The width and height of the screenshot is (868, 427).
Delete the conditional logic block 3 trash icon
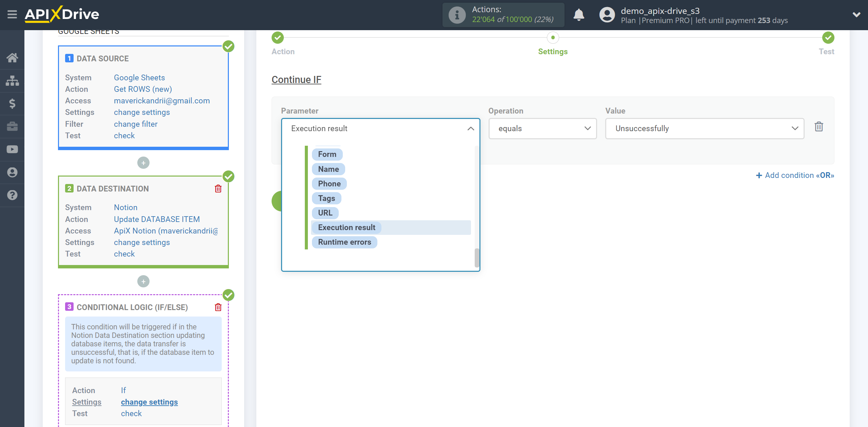click(218, 307)
